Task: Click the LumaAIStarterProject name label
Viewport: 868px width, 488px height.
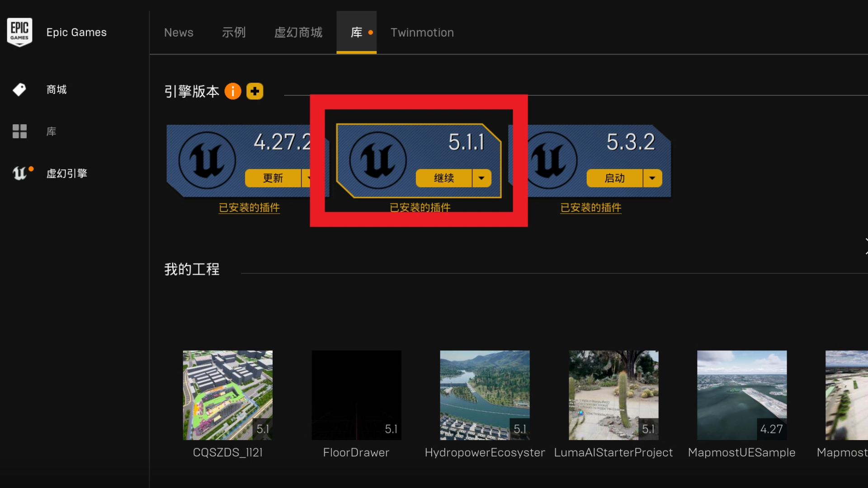Action: 613,452
